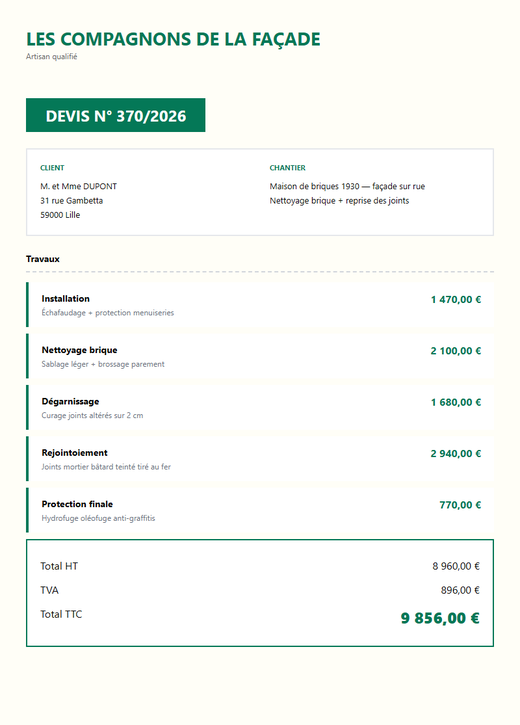Click the Sablage léger + brossage parement description
This screenshot has width=520, height=725.
[103, 364]
